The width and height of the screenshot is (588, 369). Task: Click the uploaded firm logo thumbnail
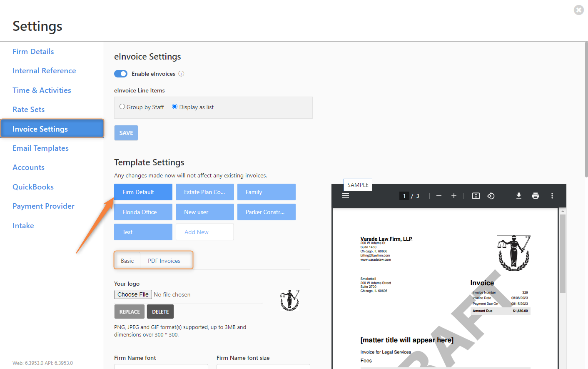(289, 300)
